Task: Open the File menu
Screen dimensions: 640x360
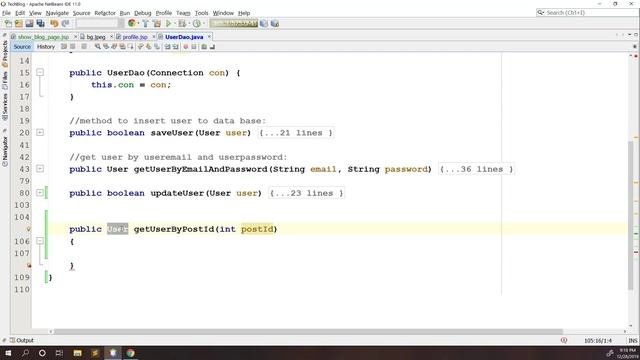Action: [6, 13]
